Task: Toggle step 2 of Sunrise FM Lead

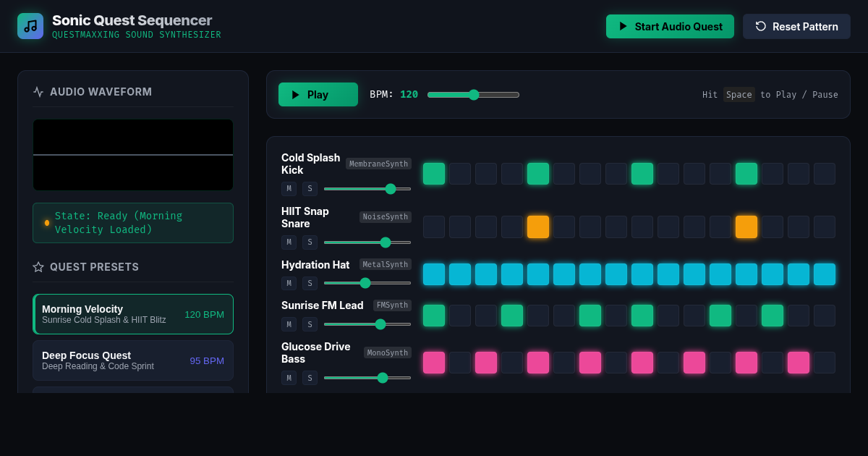Action: pos(460,316)
